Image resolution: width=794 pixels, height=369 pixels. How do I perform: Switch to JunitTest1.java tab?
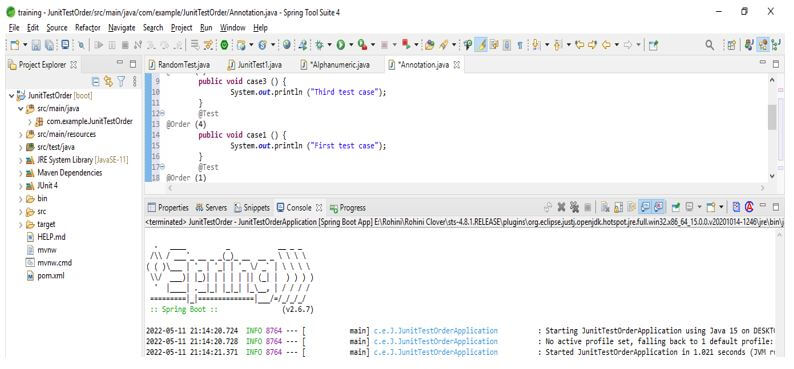(255, 65)
